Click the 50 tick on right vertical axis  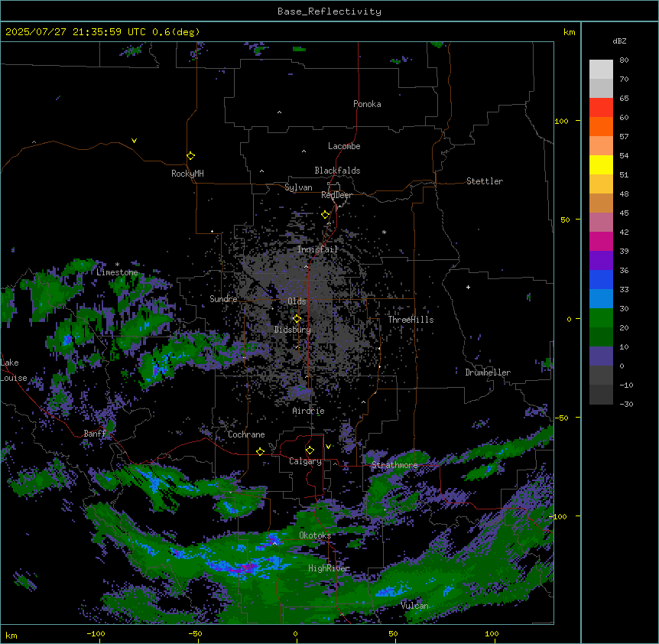tap(565, 220)
